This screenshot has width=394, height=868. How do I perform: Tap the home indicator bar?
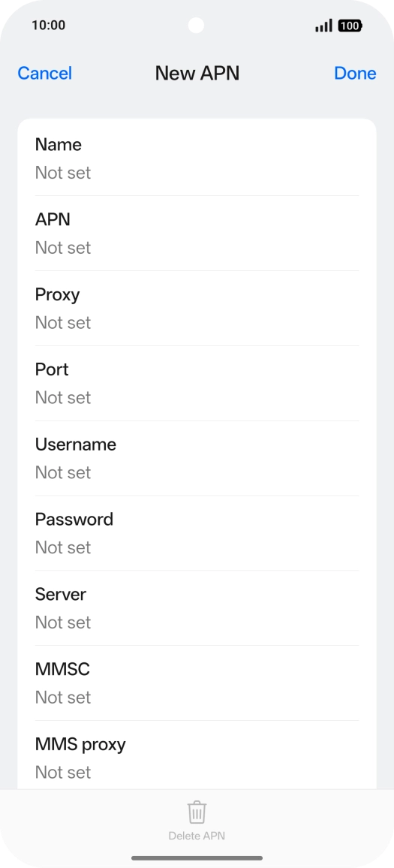click(197, 858)
